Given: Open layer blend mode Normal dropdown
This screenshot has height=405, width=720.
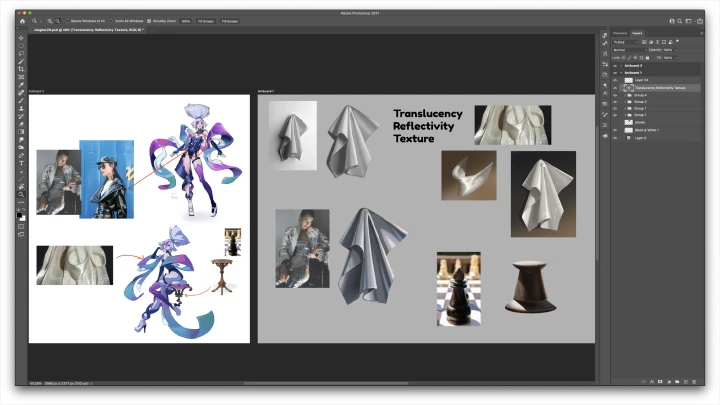Looking at the screenshot, I should click(630, 50).
